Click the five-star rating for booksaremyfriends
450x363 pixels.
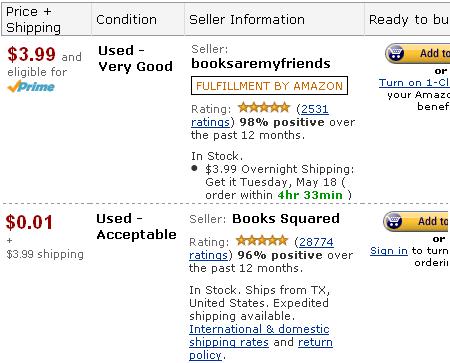click(264, 108)
